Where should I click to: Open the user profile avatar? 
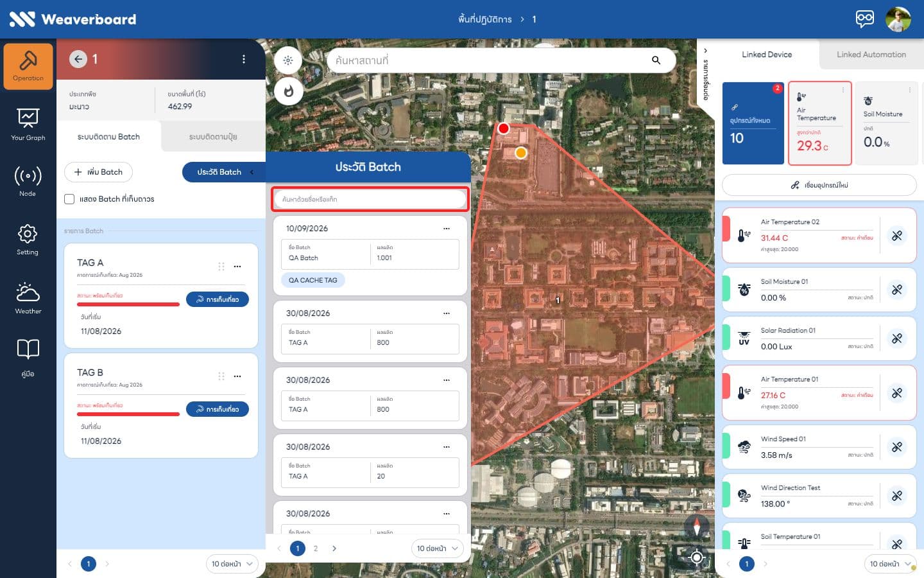pos(898,19)
